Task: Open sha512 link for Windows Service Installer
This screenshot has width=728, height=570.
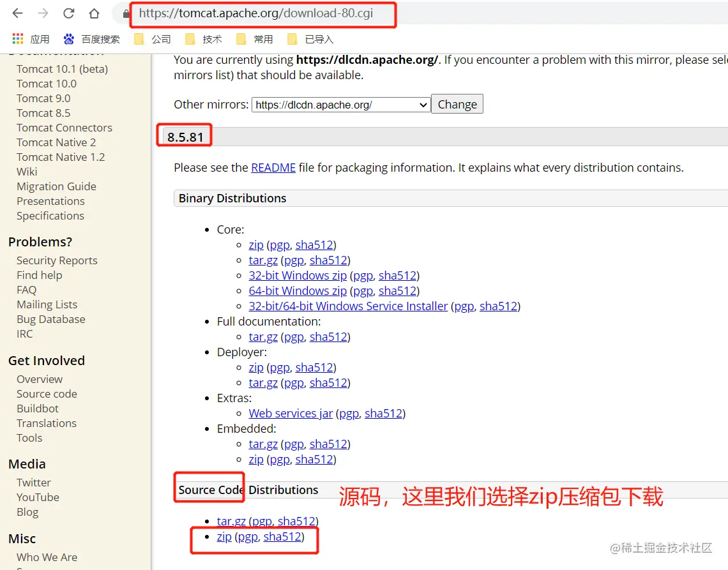Action: click(x=498, y=306)
